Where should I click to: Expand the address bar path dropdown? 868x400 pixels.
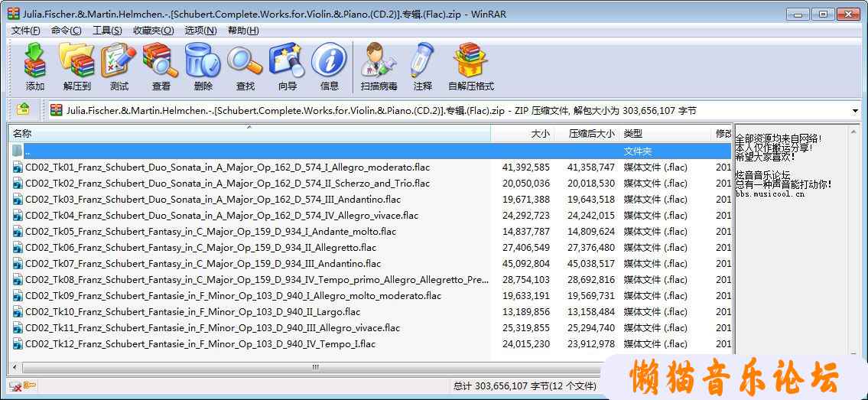[855, 111]
